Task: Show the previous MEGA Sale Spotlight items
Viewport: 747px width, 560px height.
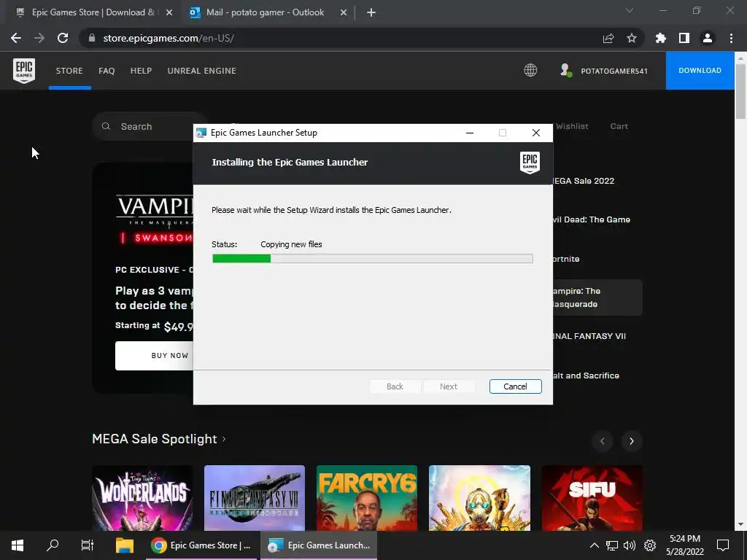Action: pyautogui.click(x=602, y=441)
